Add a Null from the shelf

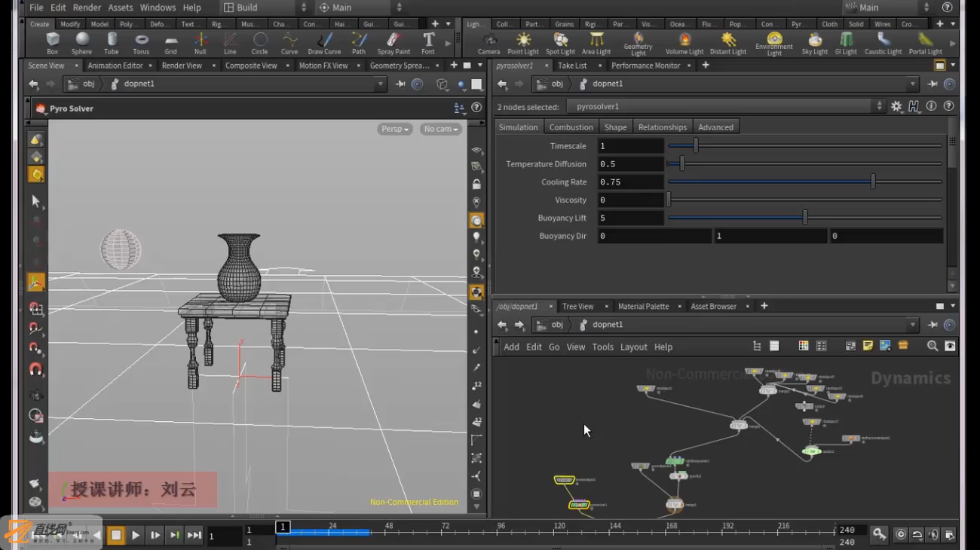click(200, 43)
